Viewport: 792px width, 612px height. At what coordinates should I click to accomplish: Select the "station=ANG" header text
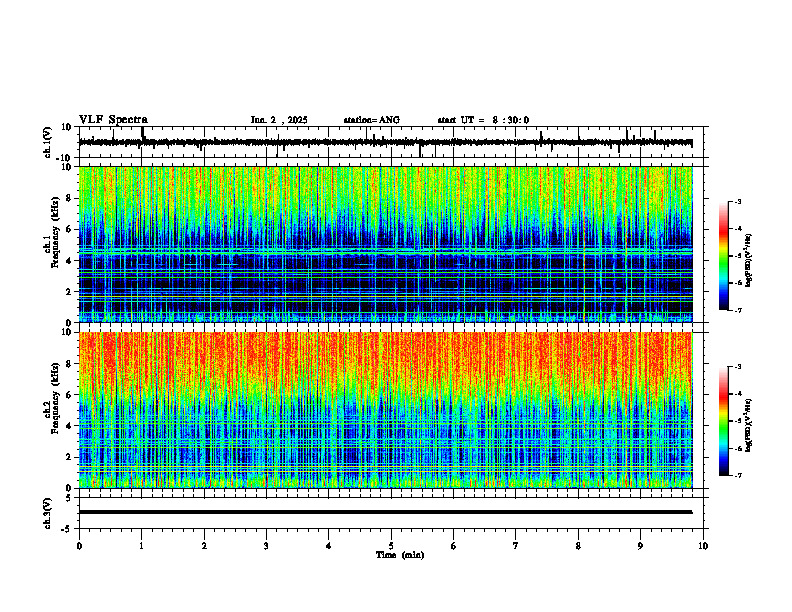(372, 120)
